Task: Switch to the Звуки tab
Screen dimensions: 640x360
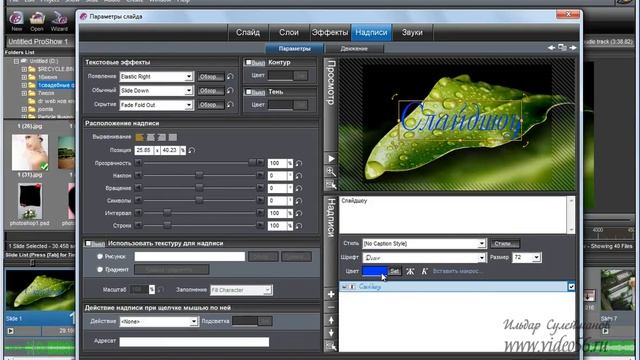Action: [x=412, y=32]
